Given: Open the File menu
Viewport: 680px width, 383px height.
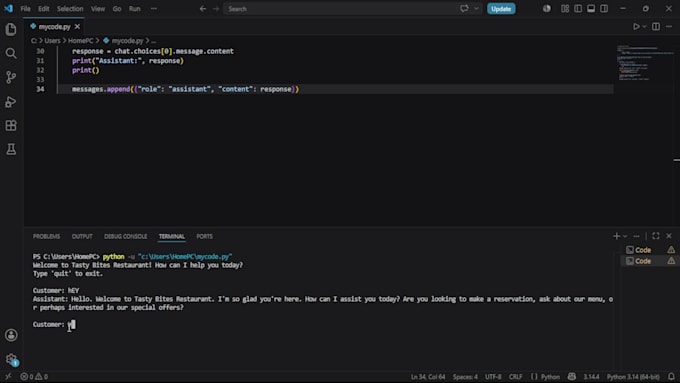Looking at the screenshot, I should coord(25,9).
